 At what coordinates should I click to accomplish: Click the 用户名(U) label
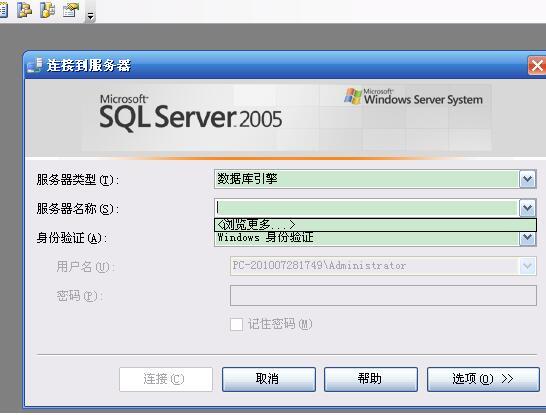(x=86, y=267)
